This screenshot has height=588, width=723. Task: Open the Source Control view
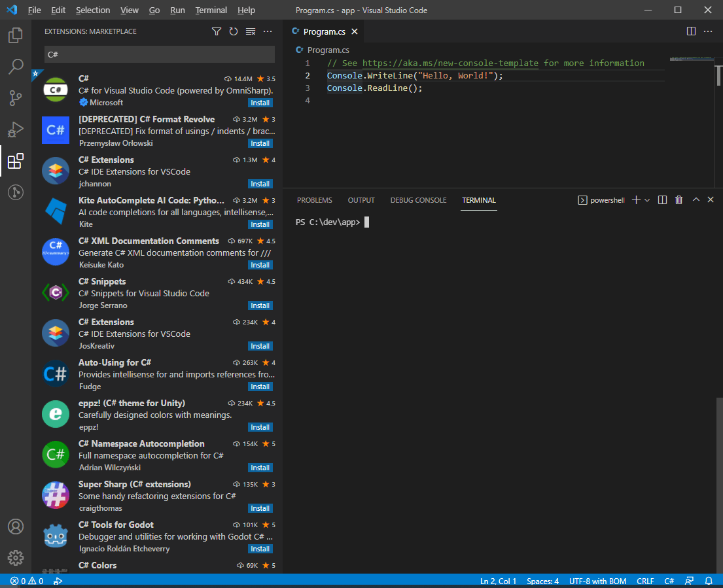tap(16, 97)
